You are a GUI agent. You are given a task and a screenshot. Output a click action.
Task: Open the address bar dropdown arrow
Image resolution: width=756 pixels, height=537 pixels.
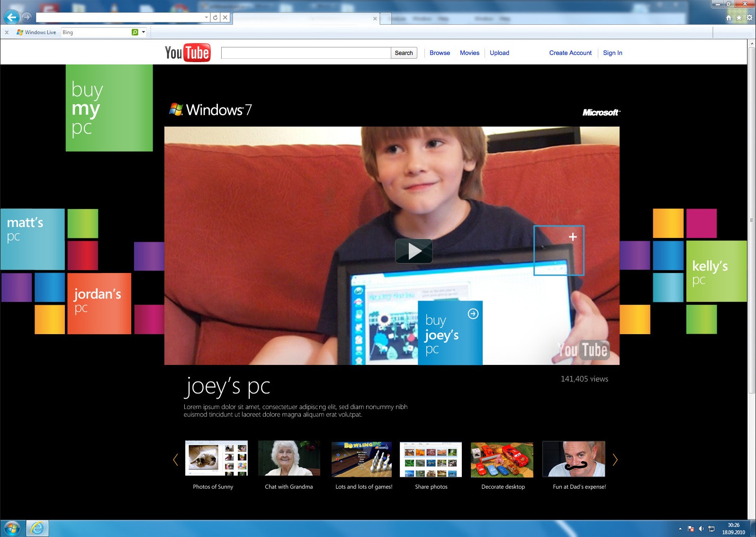tap(207, 18)
